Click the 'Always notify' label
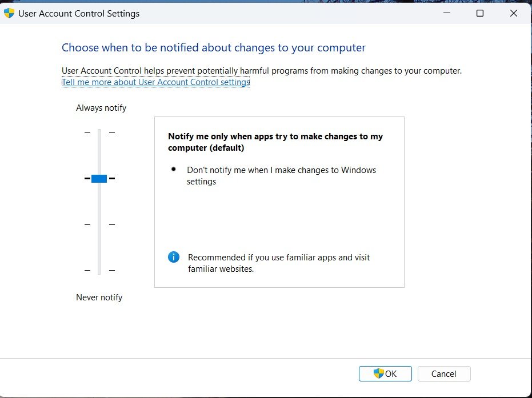532x398 pixels. [x=101, y=108]
